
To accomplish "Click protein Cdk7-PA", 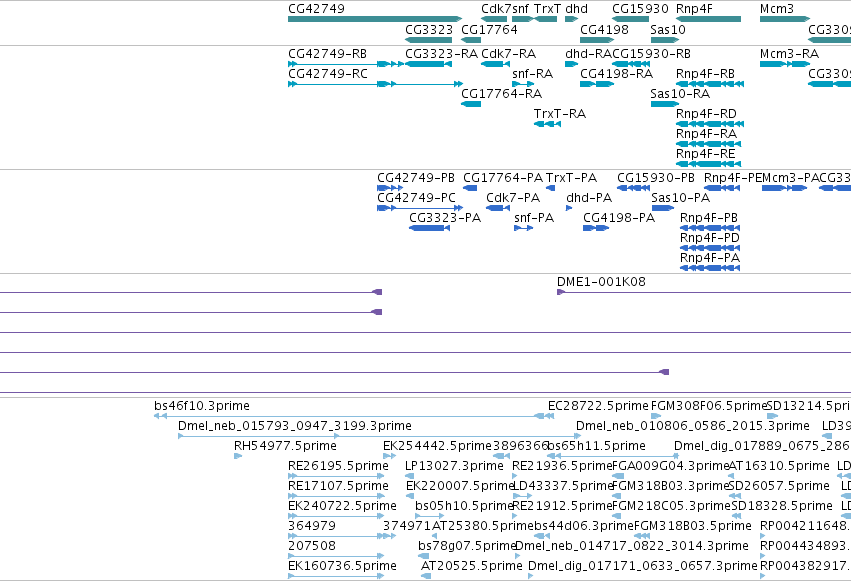I will (x=513, y=198).
